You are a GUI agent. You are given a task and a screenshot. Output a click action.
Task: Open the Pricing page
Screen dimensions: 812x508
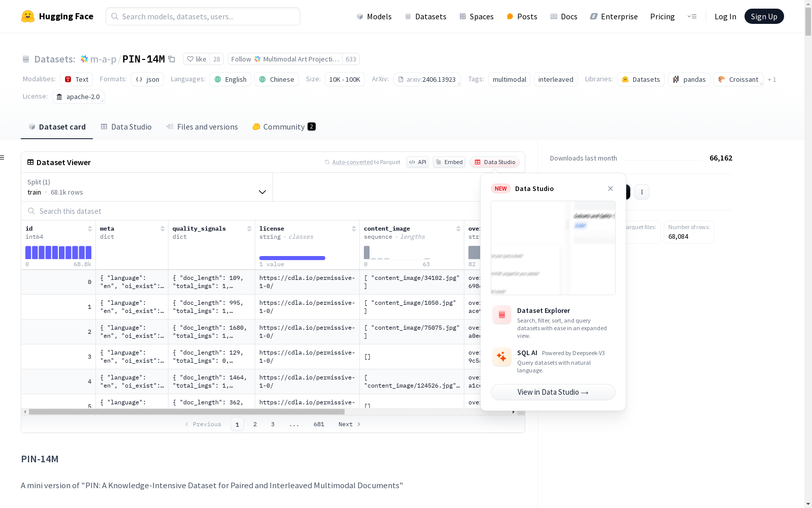(662, 16)
